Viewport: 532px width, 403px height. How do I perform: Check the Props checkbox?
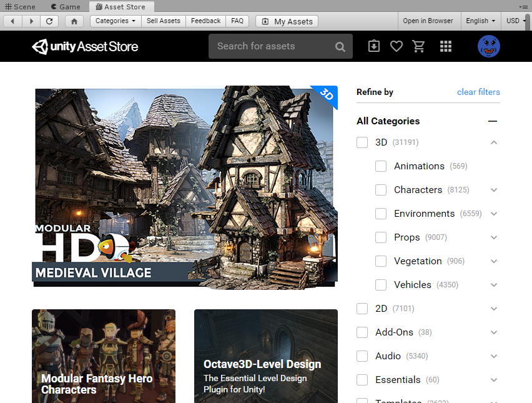click(381, 237)
